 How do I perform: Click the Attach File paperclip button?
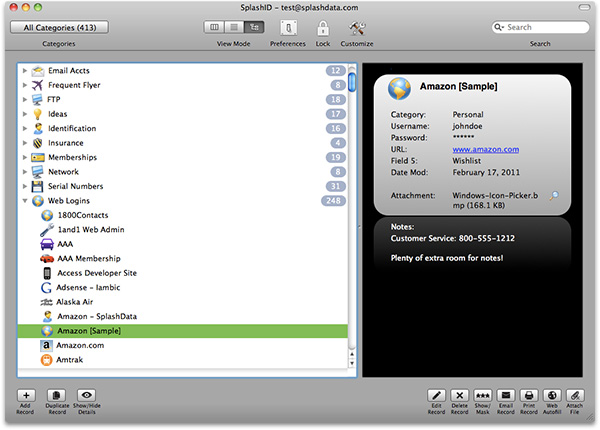(x=575, y=395)
